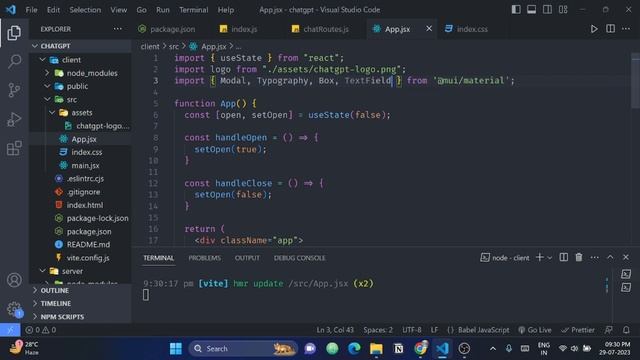
Task: Expand the NPM SCRIPTS section
Action: coord(80,317)
